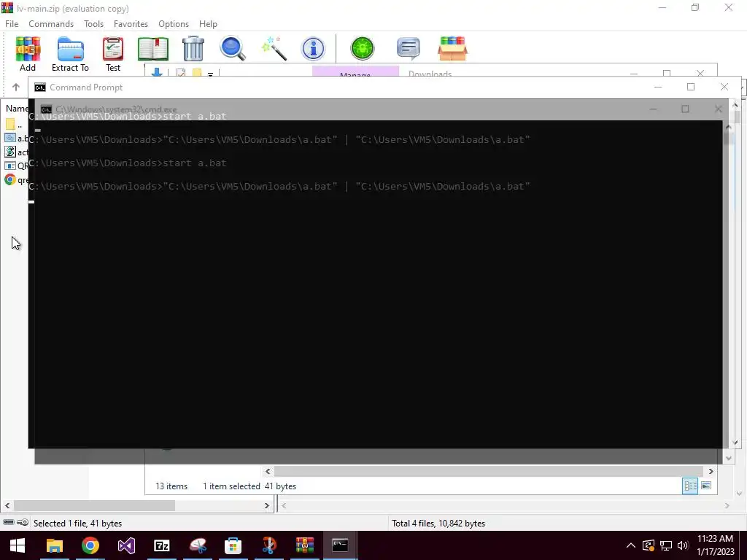Open the Favorites menu
This screenshot has width=747, height=560.
(131, 24)
